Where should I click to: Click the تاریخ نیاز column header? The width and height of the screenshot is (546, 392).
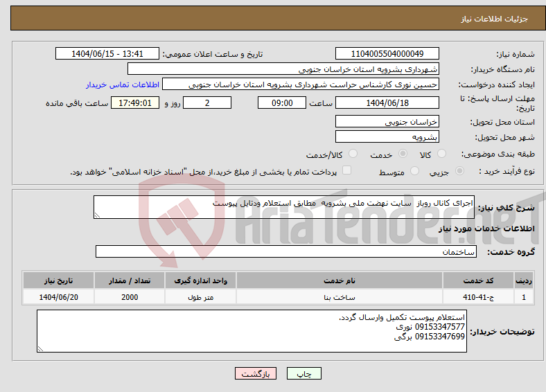58,280
